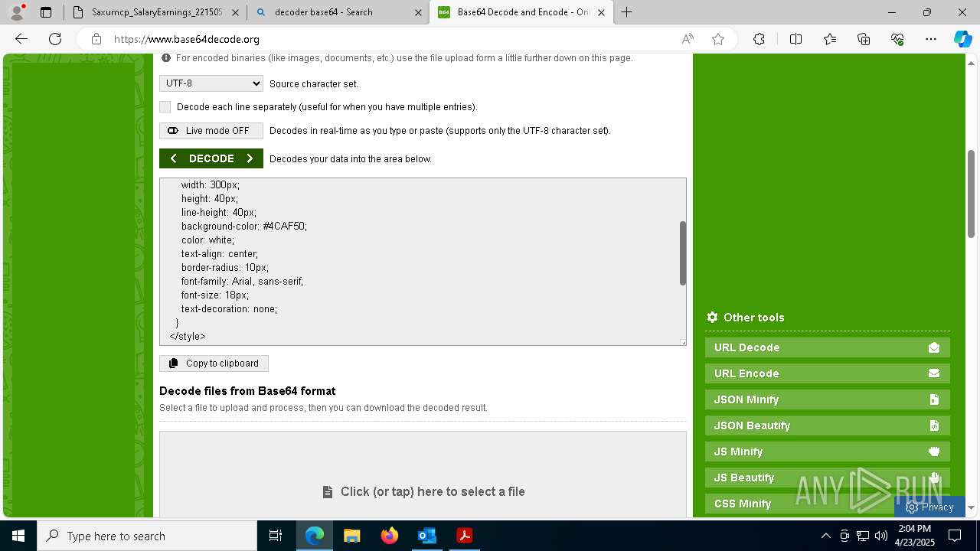View site information lock icon
This screenshot has width=980, height=551.
click(x=96, y=39)
